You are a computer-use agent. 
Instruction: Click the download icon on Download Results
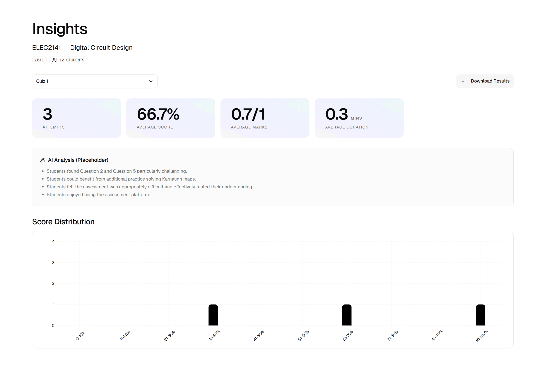(463, 81)
